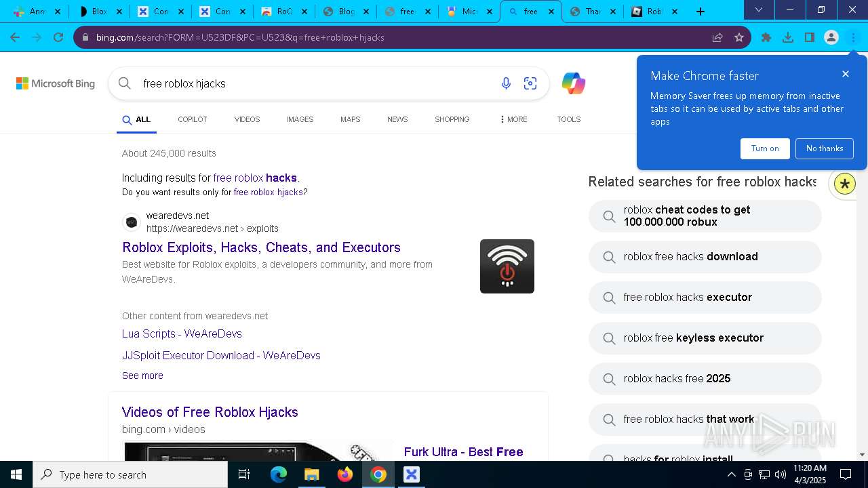Click No thanks in Chrome popup

[x=825, y=148]
